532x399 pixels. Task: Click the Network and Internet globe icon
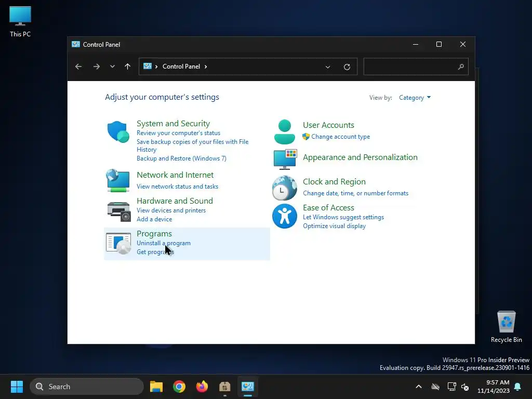point(118,180)
